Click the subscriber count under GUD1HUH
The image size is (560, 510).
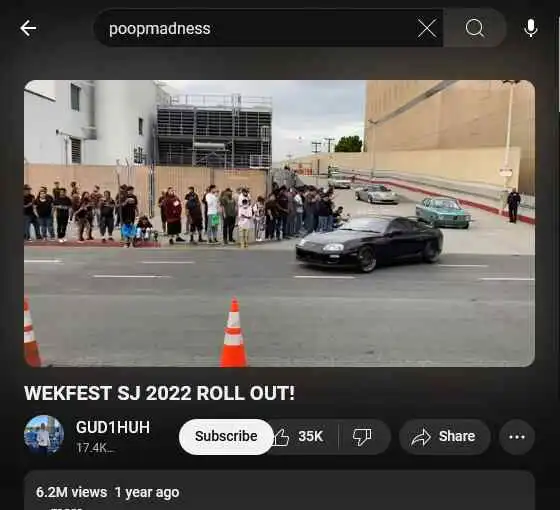coord(95,448)
